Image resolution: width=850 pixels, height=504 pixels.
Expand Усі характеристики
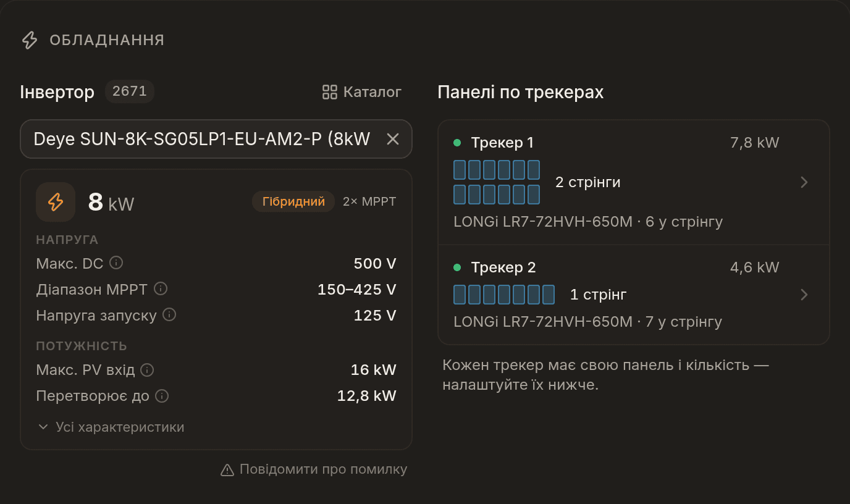coord(111,427)
